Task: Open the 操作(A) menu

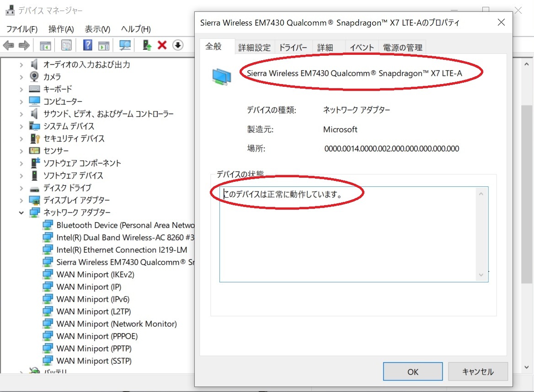Action: coord(61,29)
